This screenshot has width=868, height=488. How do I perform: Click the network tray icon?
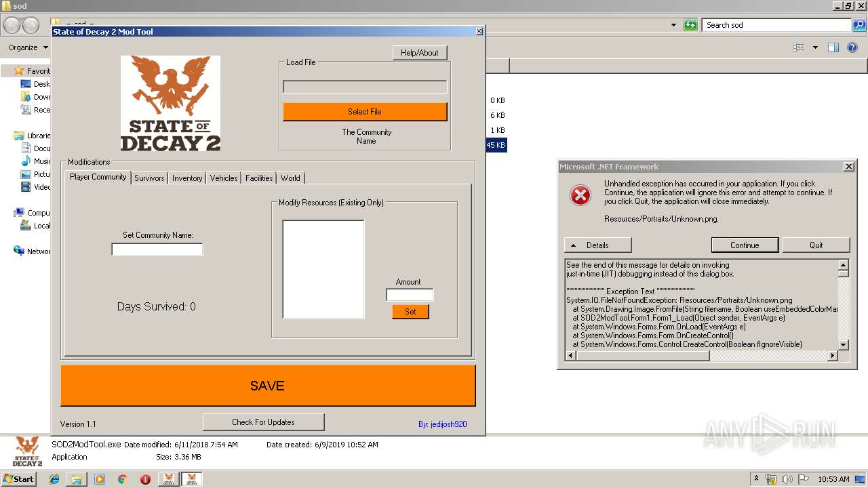pyautogui.click(x=771, y=479)
